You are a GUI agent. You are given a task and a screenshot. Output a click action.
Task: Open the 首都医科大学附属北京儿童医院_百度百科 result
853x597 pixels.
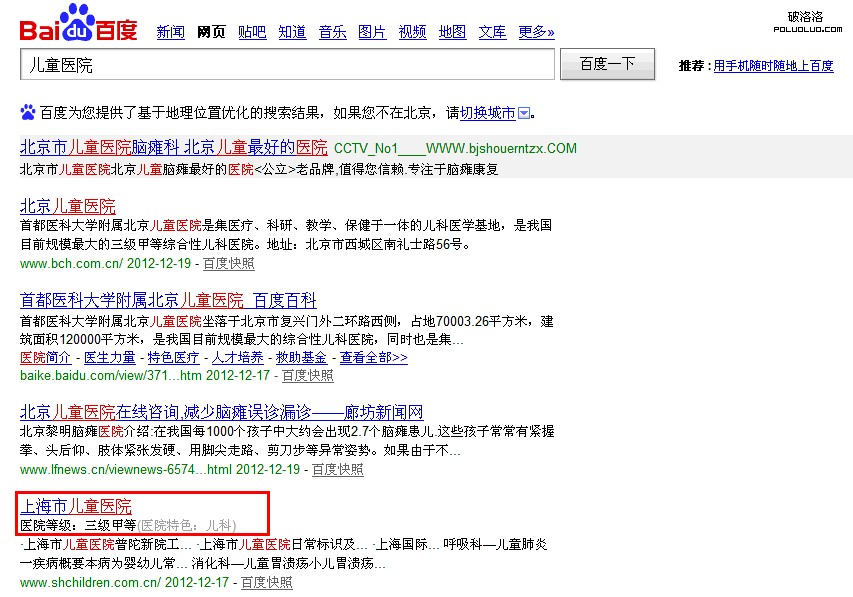coord(168,300)
